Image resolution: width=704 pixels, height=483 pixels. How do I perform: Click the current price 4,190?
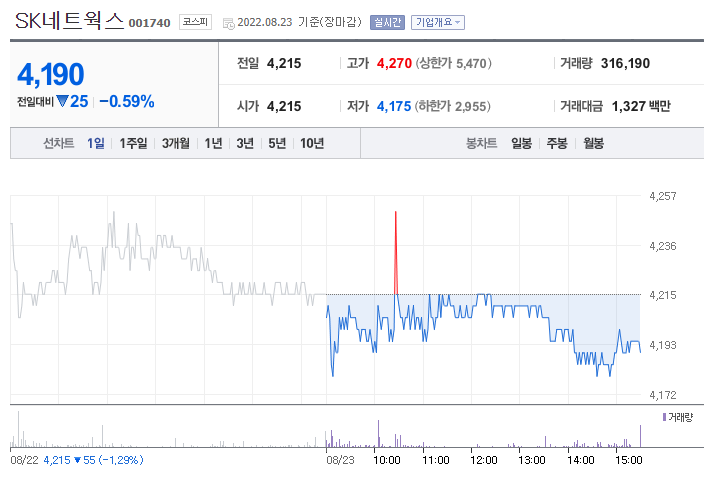coord(51,74)
